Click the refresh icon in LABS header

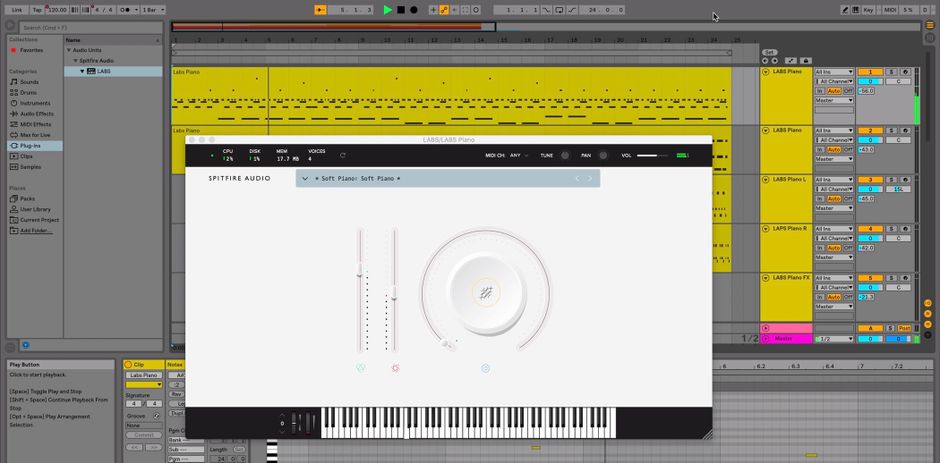tap(343, 155)
